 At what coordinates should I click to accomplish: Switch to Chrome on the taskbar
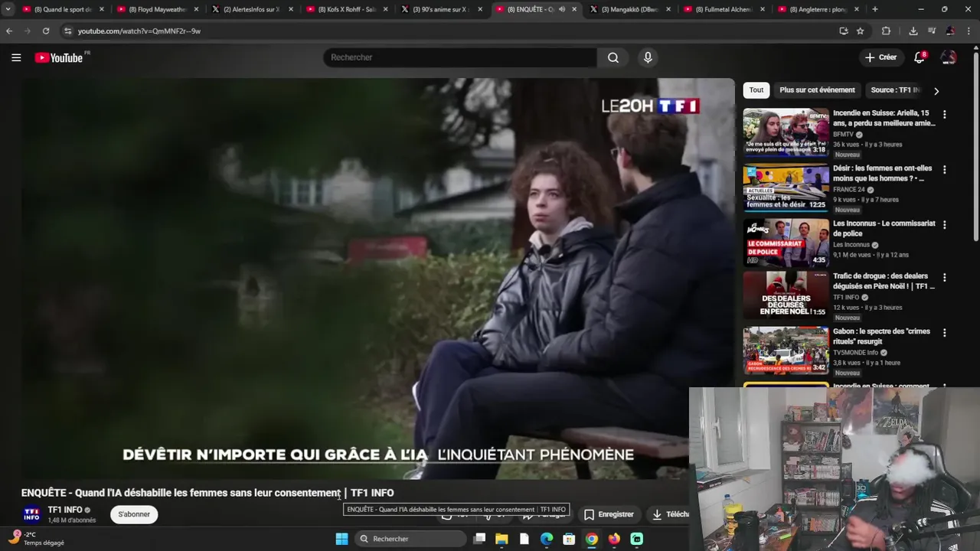[x=592, y=539]
